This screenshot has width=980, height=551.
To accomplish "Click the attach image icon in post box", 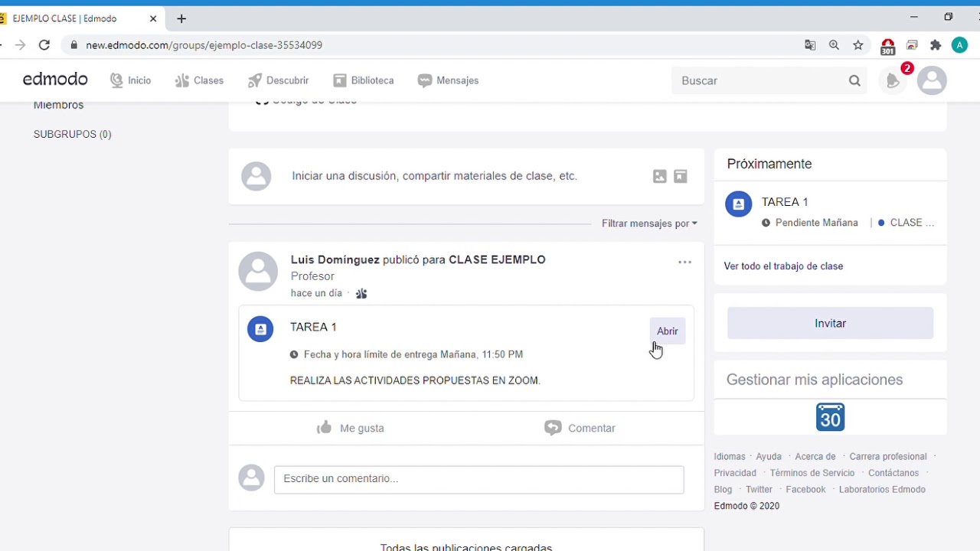I will click(x=659, y=176).
